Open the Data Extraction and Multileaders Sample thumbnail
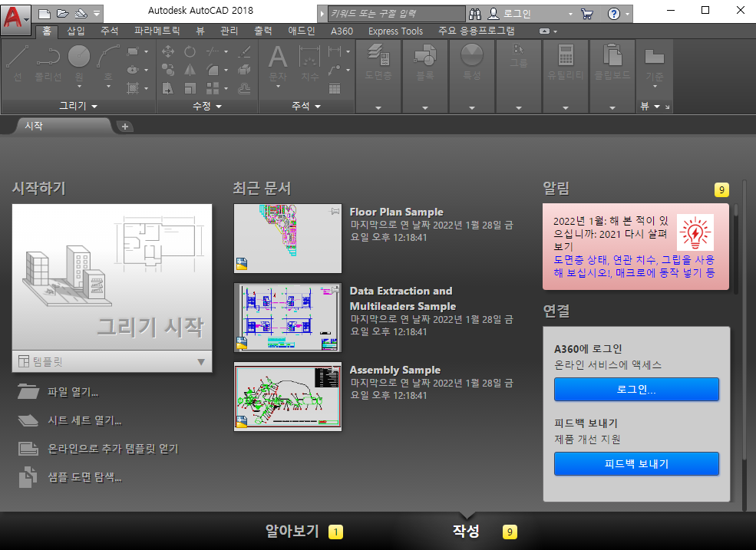 click(288, 317)
